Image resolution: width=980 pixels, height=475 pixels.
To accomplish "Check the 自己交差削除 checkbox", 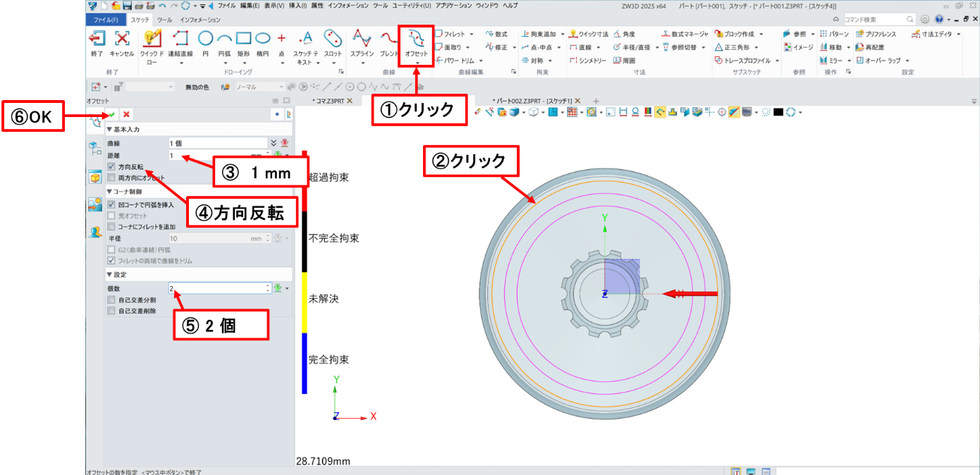I will tap(111, 310).
